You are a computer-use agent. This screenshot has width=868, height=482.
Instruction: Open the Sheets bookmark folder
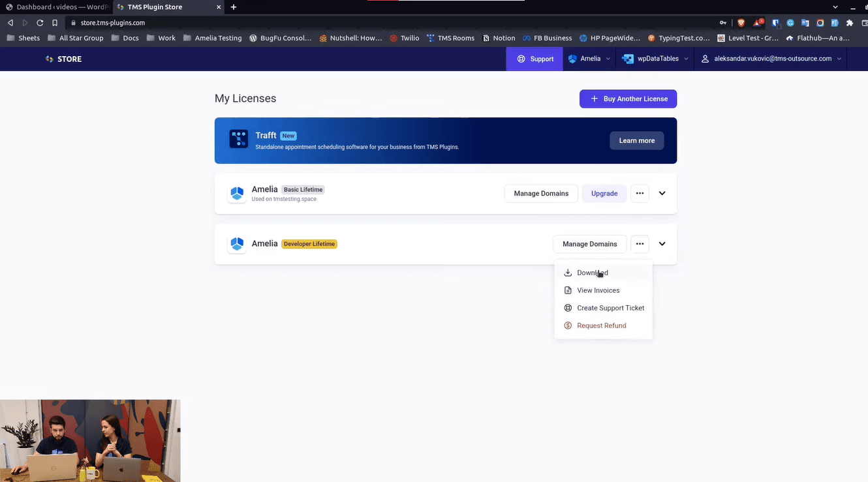click(x=23, y=38)
